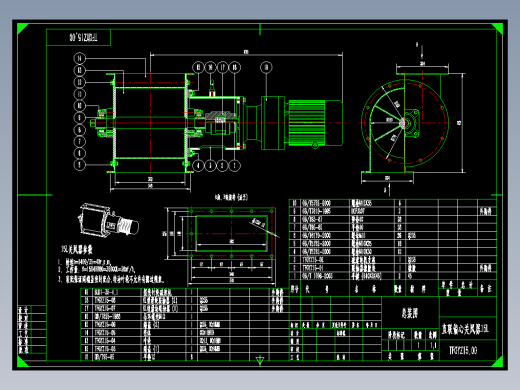Click part balloon 2 in the bottom row

pos(222,165)
